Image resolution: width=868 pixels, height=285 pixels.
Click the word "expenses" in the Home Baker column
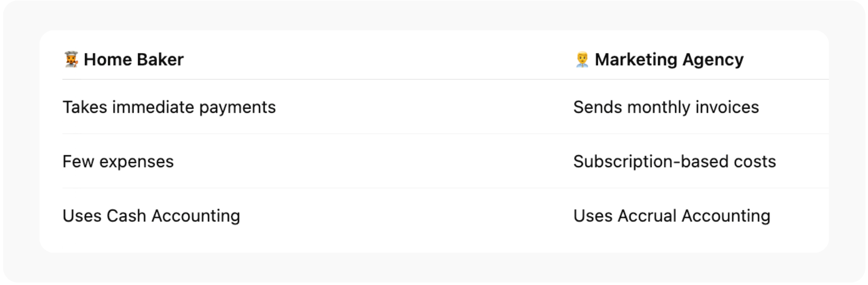click(x=136, y=162)
